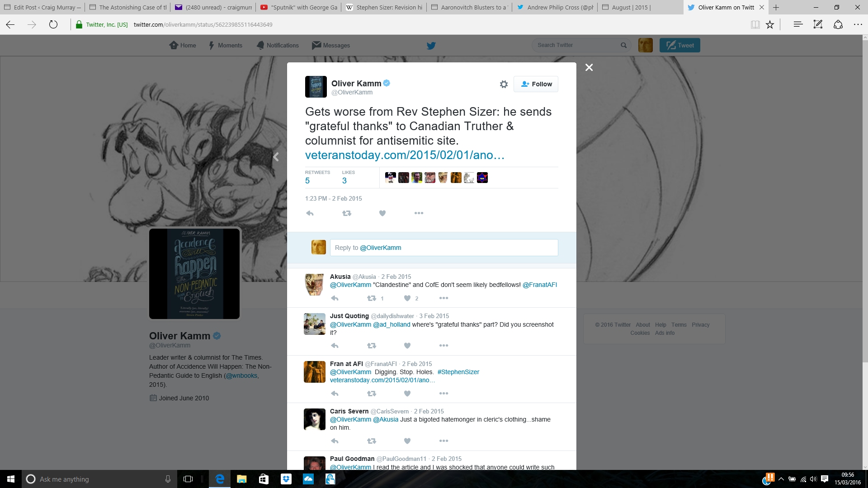
Task: Click the search magnifier icon
Action: click(x=624, y=45)
